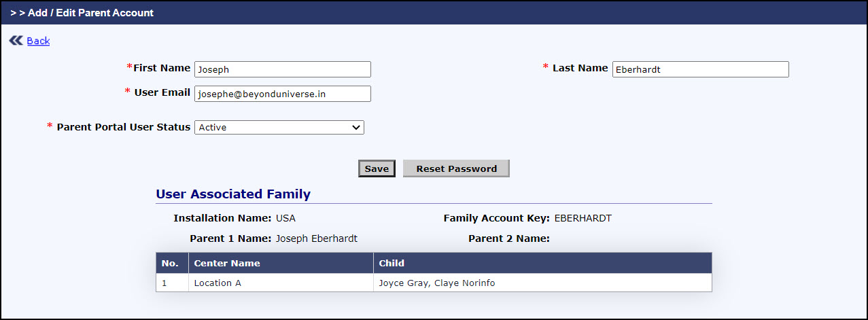This screenshot has height=320, width=868.
Task: Click the User Email input field
Action: point(282,94)
